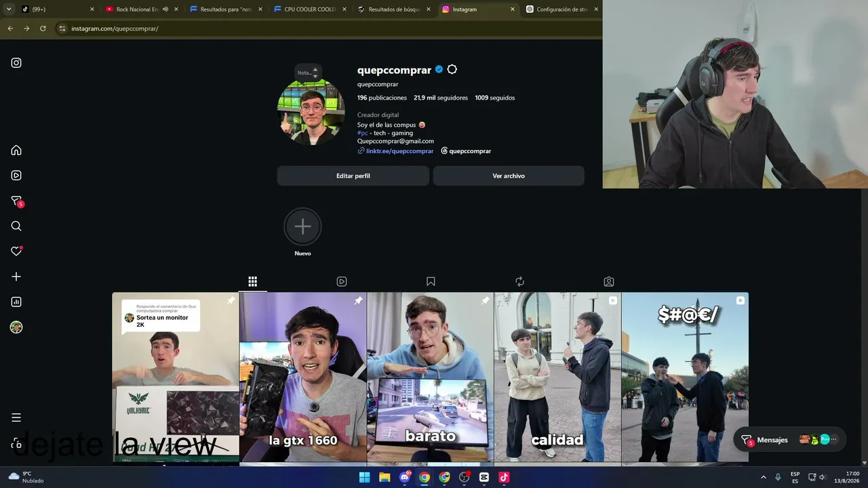Open the floating Mensajes button
Viewport: 868px width, 488px height.
point(790,440)
